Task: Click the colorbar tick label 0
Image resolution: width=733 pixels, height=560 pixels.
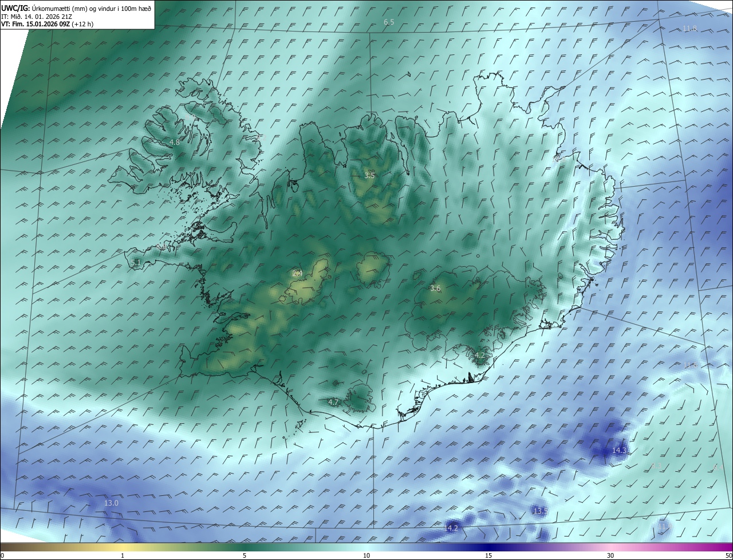Action: pos(2,555)
